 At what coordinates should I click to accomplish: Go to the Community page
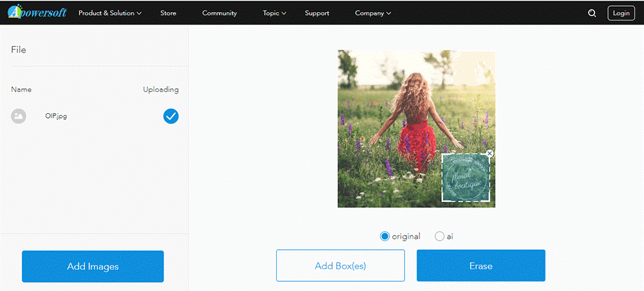click(x=219, y=13)
